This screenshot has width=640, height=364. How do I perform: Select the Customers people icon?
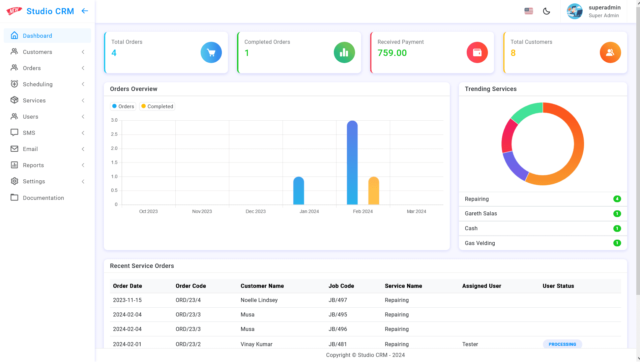click(14, 52)
